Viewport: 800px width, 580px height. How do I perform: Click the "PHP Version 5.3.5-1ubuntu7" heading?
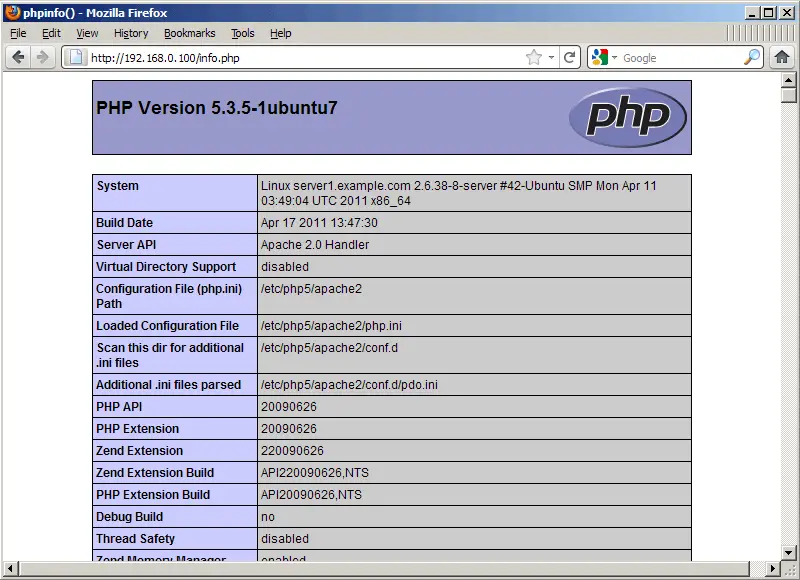(x=217, y=108)
